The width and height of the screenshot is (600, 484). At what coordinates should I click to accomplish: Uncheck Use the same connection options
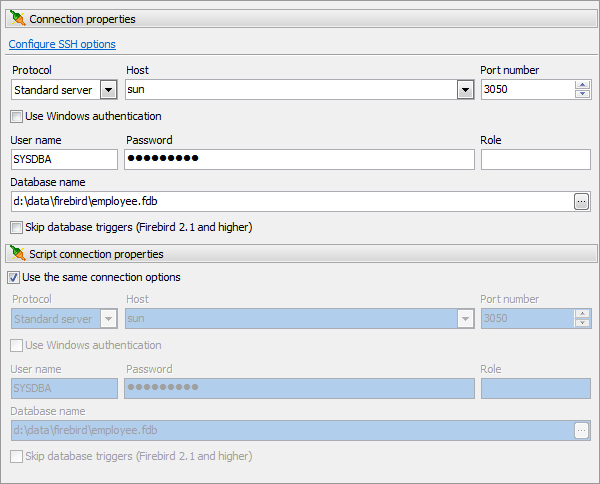click(13, 277)
